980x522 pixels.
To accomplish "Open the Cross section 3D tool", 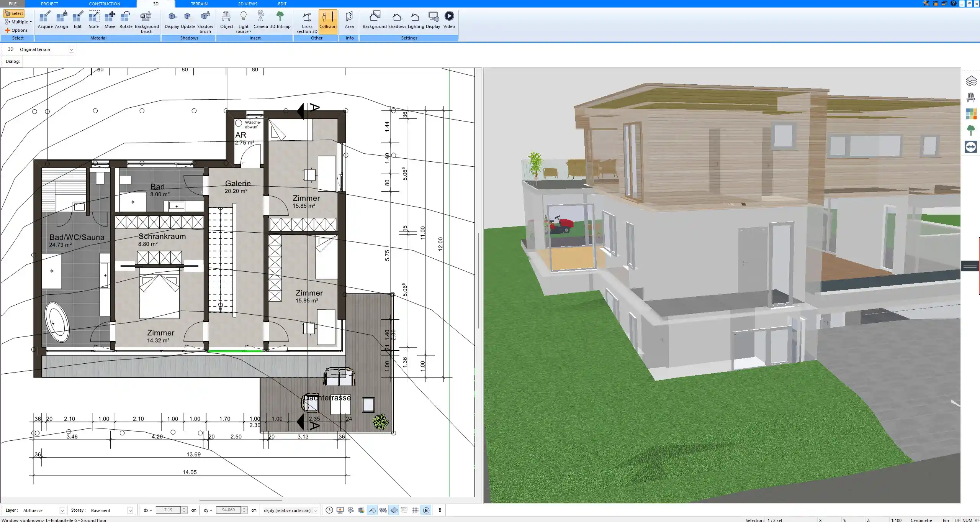I will tap(307, 22).
